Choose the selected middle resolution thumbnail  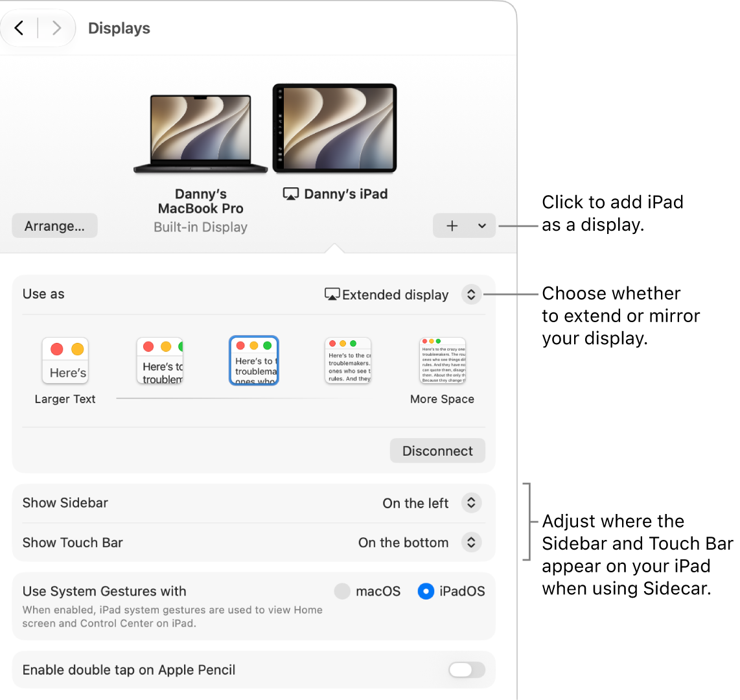click(x=254, y=360)
